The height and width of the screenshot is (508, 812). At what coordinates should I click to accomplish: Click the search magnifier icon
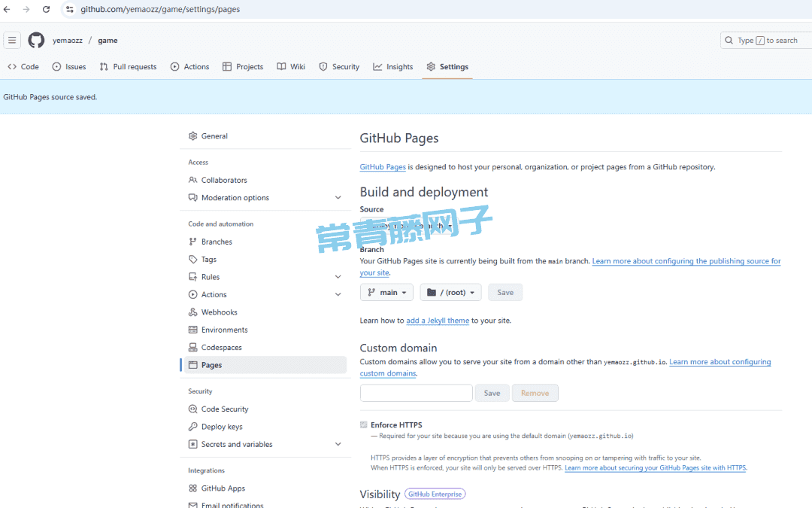click(729, 40)
